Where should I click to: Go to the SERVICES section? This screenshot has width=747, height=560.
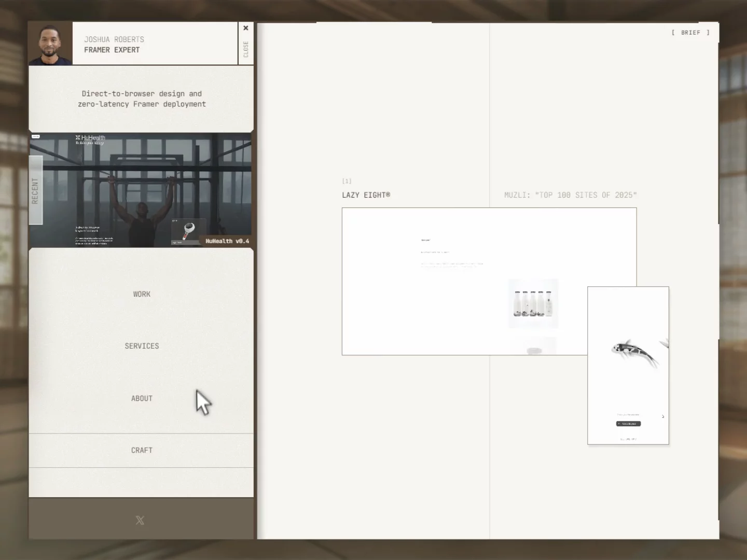coord(142,346)
